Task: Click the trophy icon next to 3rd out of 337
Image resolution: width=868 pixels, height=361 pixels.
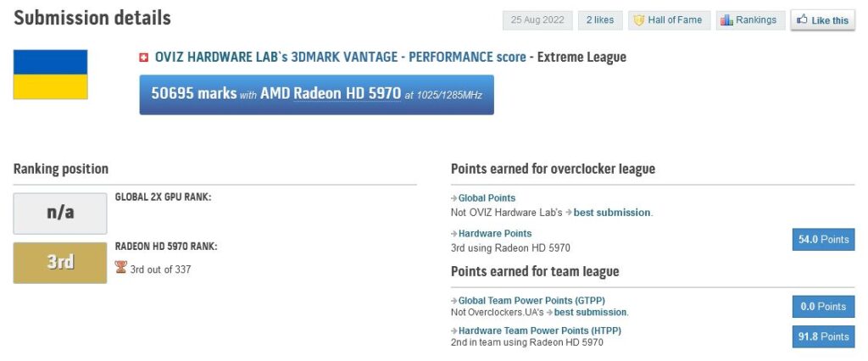Action: point(120,267)
